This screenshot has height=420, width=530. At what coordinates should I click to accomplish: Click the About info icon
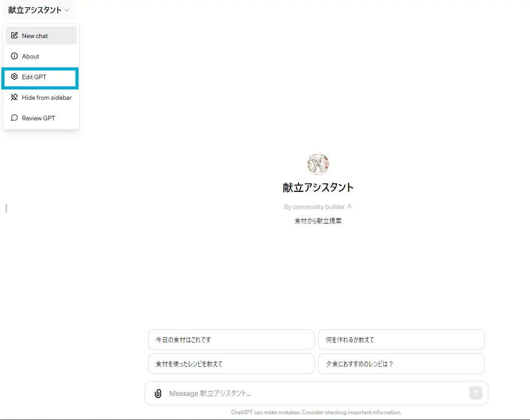tap(14, 56)
